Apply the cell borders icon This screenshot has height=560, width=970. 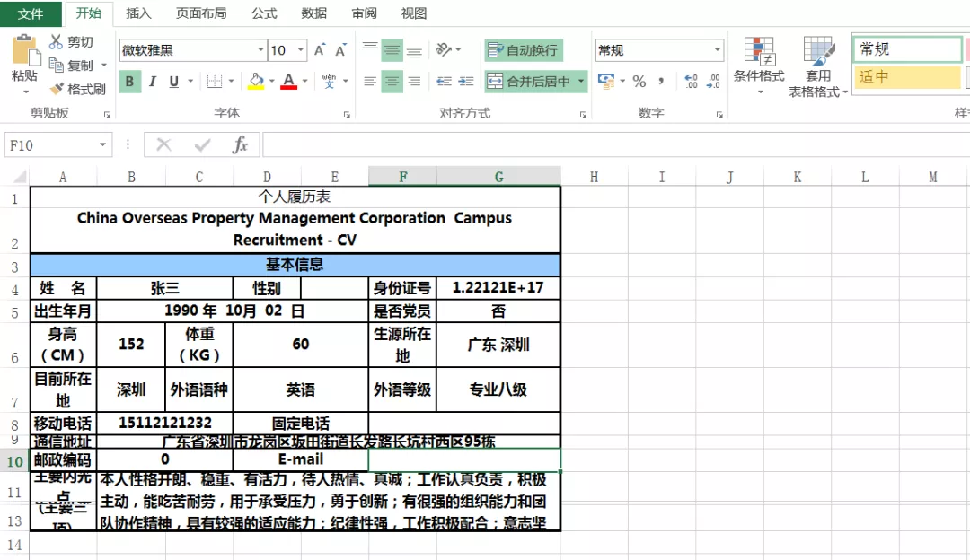(x=214, y=81)
